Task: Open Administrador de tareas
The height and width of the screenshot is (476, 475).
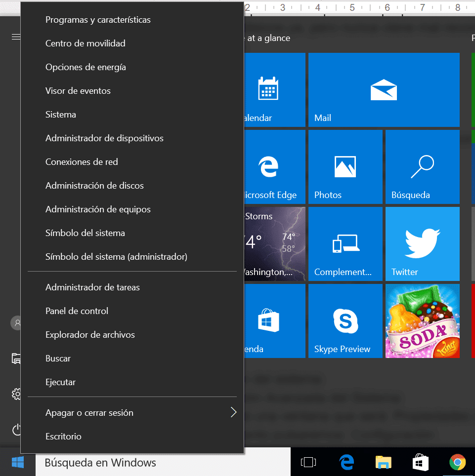Action: coord(132,287)
